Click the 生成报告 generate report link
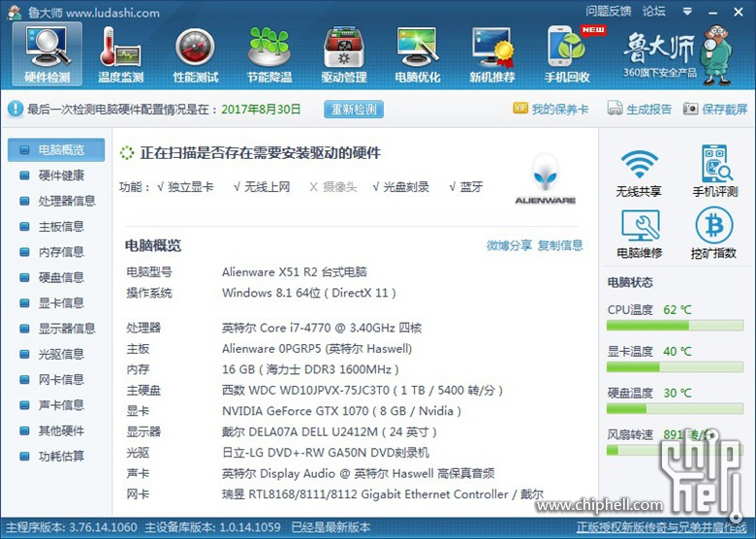The image size is (756, 539). [x=640, y=110]
